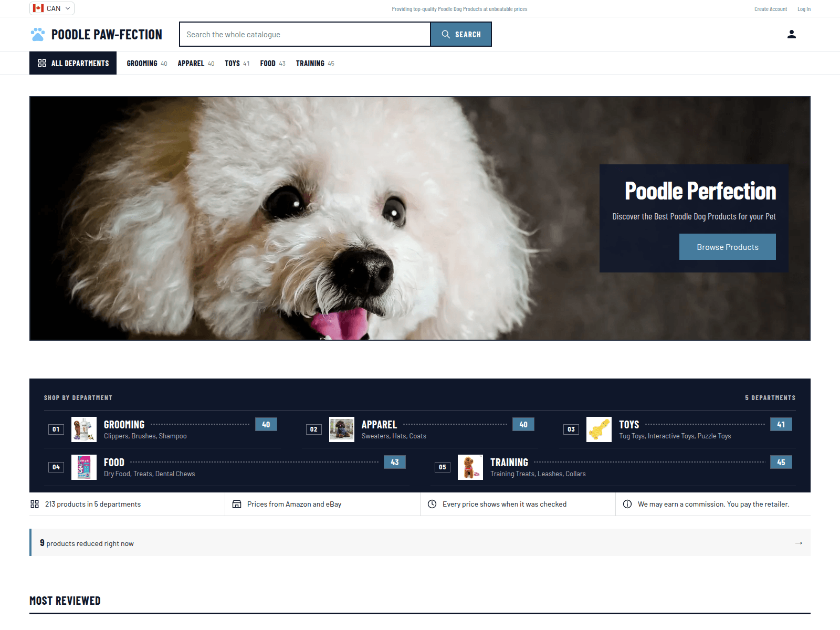The image size is (840, 630).
Task: Click the 41 count badge for Toys
Action: pos(781,424)
